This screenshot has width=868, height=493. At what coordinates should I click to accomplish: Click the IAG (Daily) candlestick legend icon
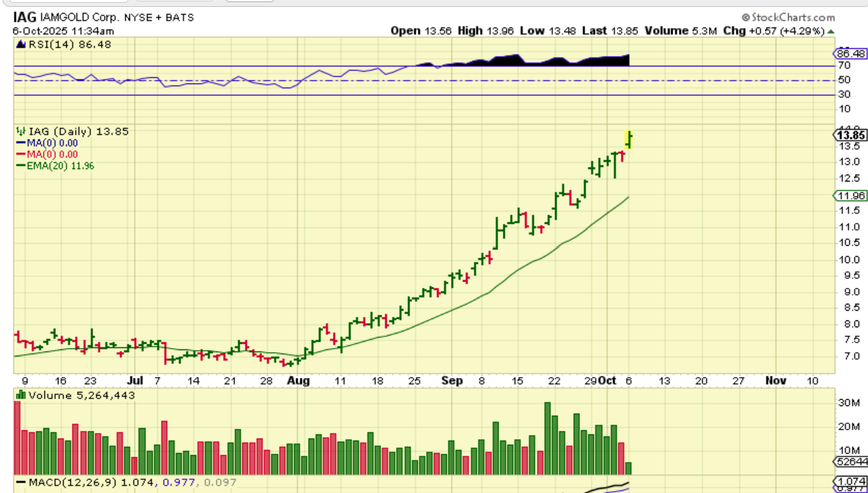click(x=21, y=131)
